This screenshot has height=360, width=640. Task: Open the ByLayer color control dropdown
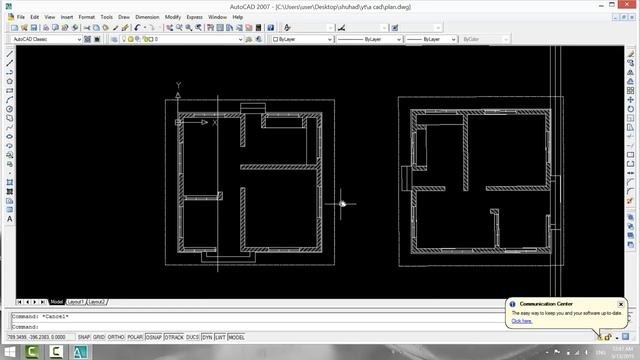tap(302, 39)
